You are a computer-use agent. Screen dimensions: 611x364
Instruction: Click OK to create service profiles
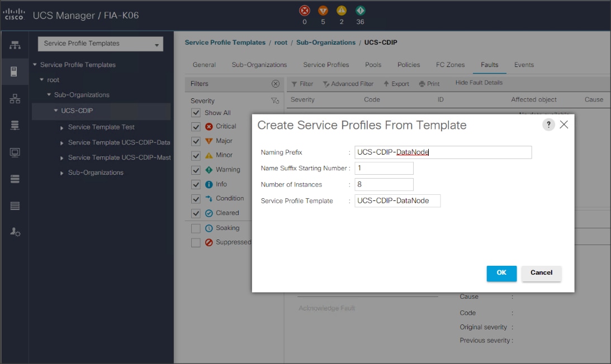point(501,273)
